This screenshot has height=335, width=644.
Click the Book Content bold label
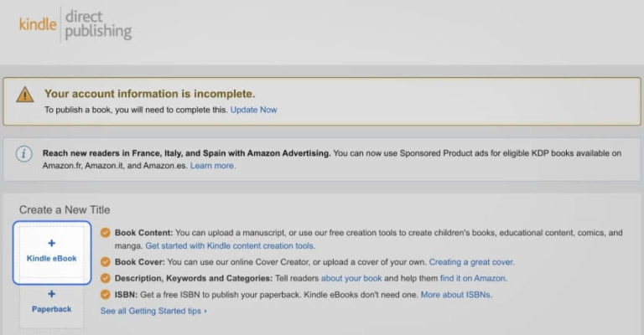pos(143,233)
